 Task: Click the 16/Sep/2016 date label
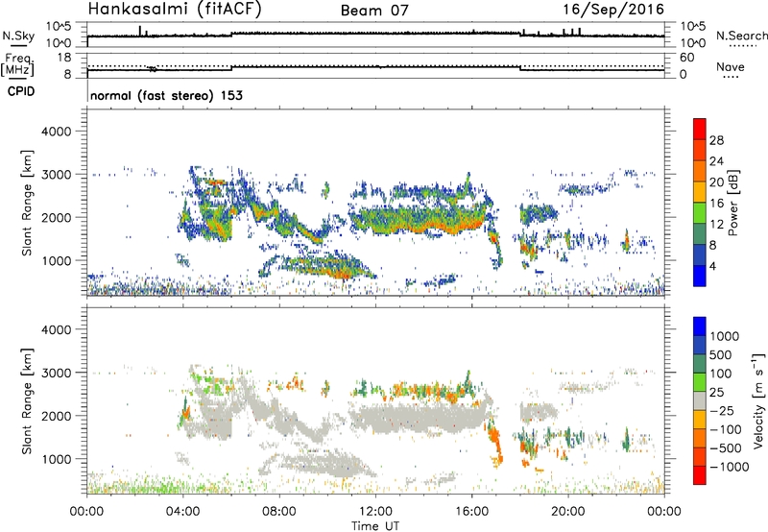pyautogui.click(x=613, y=10)
